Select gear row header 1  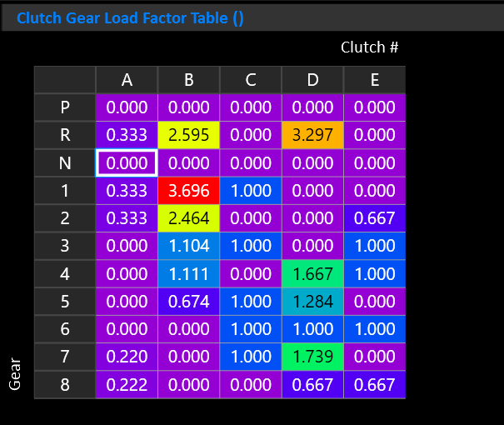pyautogui.click(x=65, y=191)
